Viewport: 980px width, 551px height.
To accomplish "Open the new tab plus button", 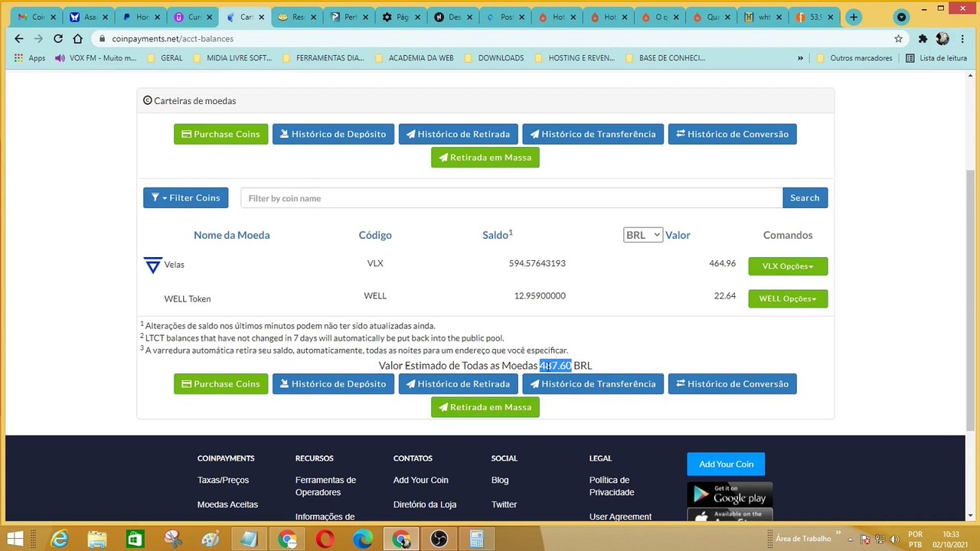I will point(854,17).
